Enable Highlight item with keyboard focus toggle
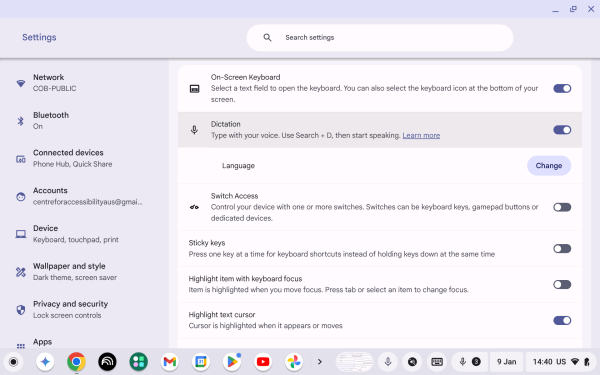This screenshot has height=375, width=600. click(x=562, y=284)
